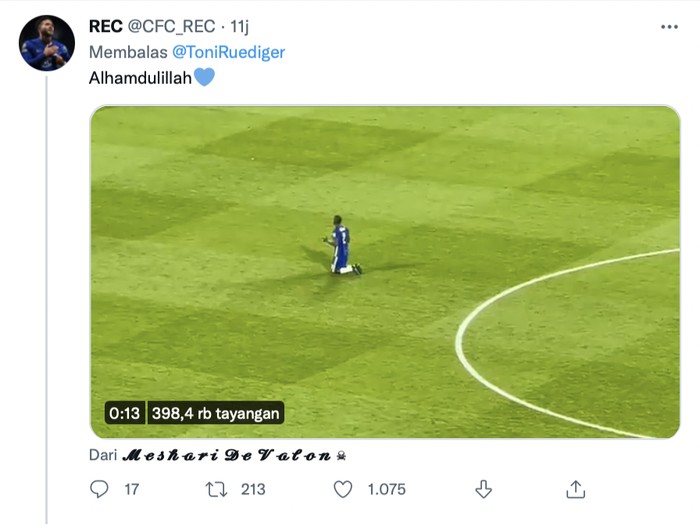700x528 pixels.
Task: Click the Alhamdulillah tweet text
Action: [140, 77]
